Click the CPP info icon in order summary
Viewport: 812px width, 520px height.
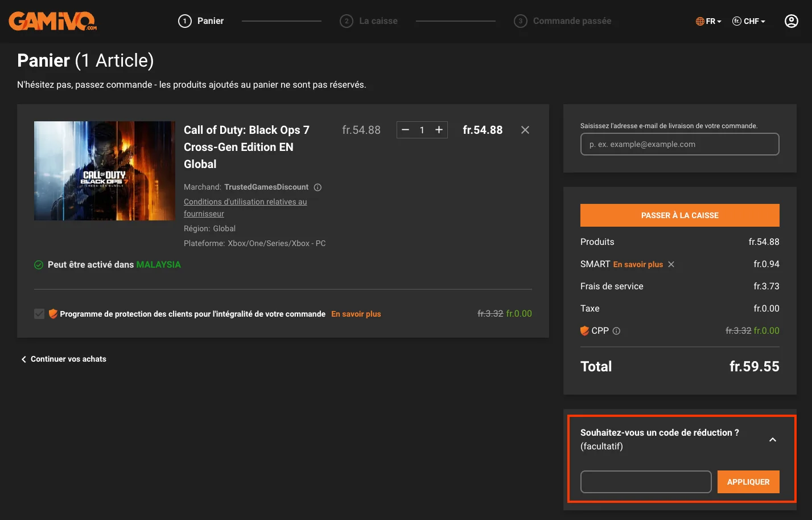pyautogui.click(x=616, y=331)
